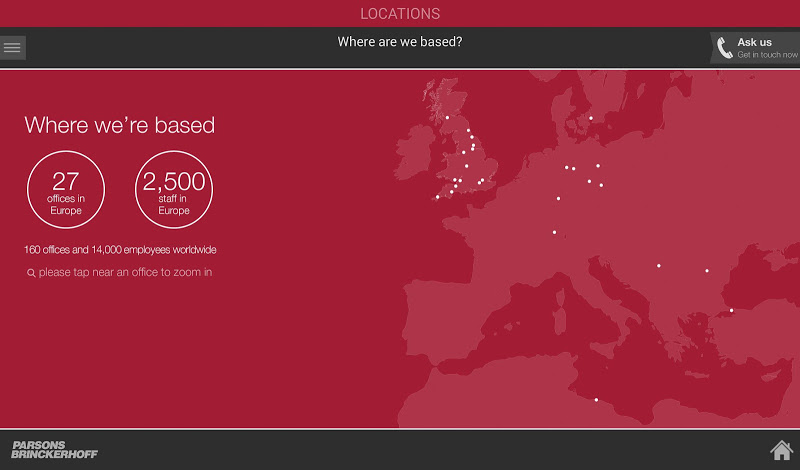The height and width of the screenshot is (470, 800).
Task: Click the 'Get in touch now' caption
Action: [767, 55]
